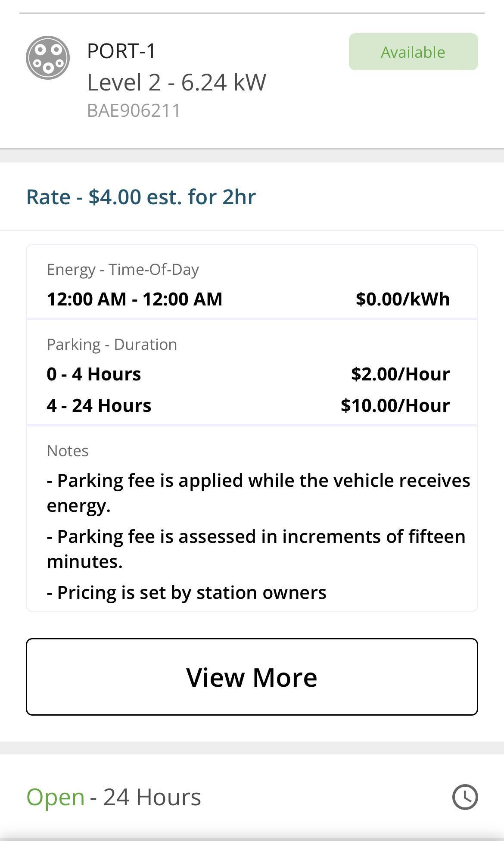504x841 pixels.
Task: Tap the green Available status badge
Action: click(x=413, y=52)
